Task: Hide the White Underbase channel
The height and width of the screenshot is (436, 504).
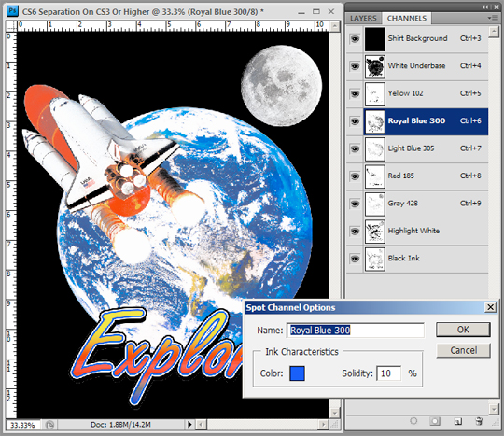Action: point(355,66)
